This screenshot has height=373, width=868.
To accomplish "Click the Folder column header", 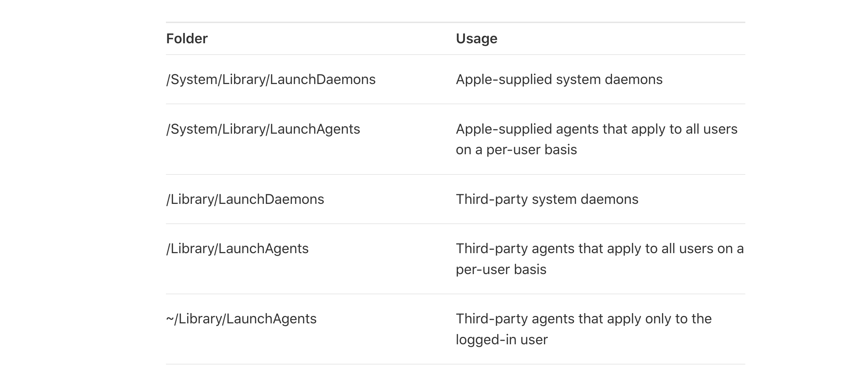I will pos(187,39).
